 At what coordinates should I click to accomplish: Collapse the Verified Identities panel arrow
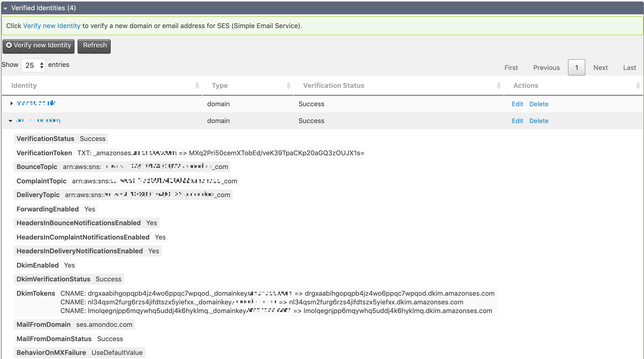5,8
